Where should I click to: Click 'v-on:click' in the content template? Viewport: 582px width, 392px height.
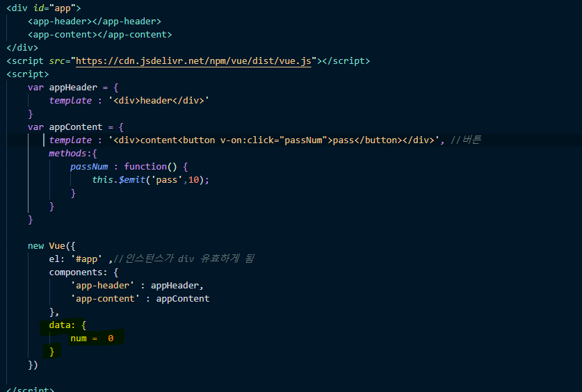point(247,140)
